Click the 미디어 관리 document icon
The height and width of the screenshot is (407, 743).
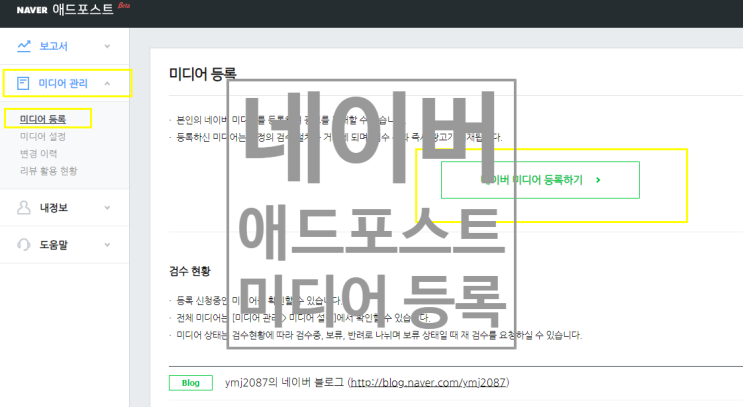coord(23,83)
